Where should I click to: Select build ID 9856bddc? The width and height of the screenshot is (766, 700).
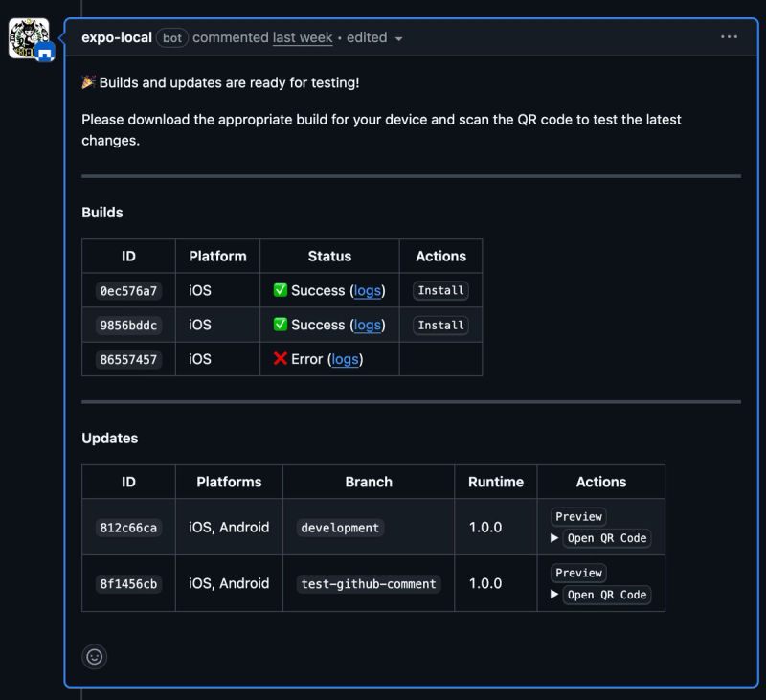click(128, 326)
